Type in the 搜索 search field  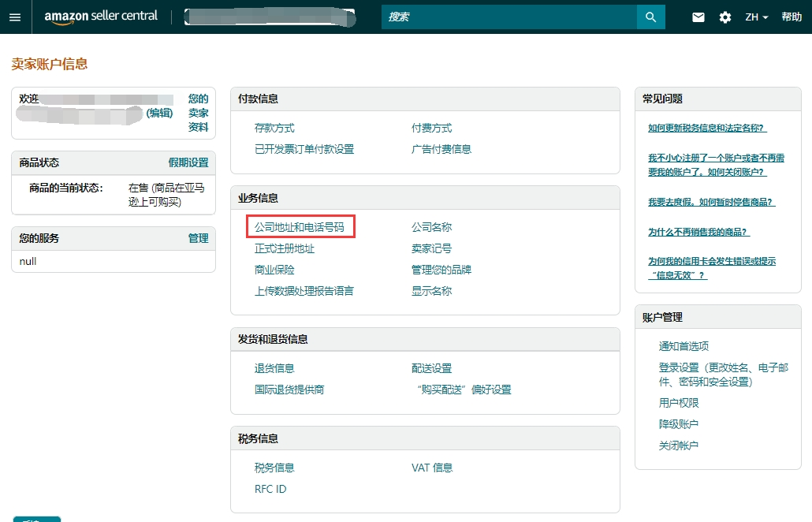coord(508,17)
